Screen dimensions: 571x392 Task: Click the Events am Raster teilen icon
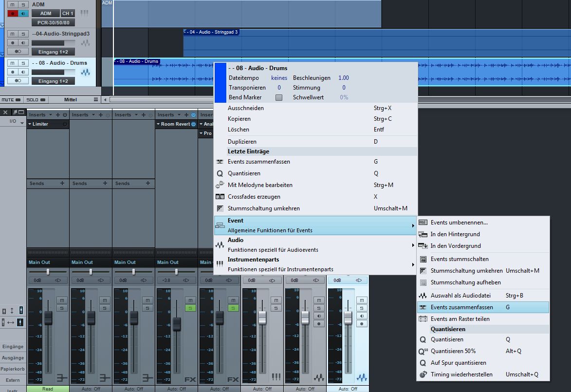point(423,319)
